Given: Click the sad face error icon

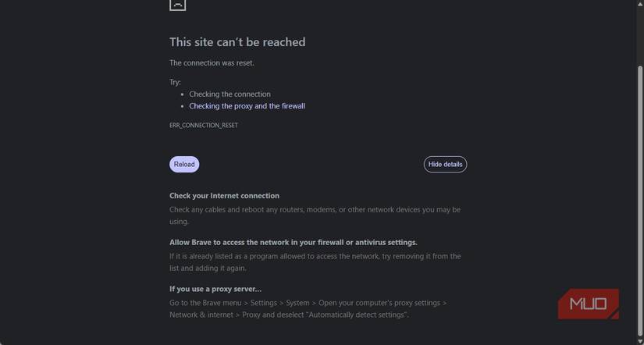Looking at the screenshot, I should 177,4.
